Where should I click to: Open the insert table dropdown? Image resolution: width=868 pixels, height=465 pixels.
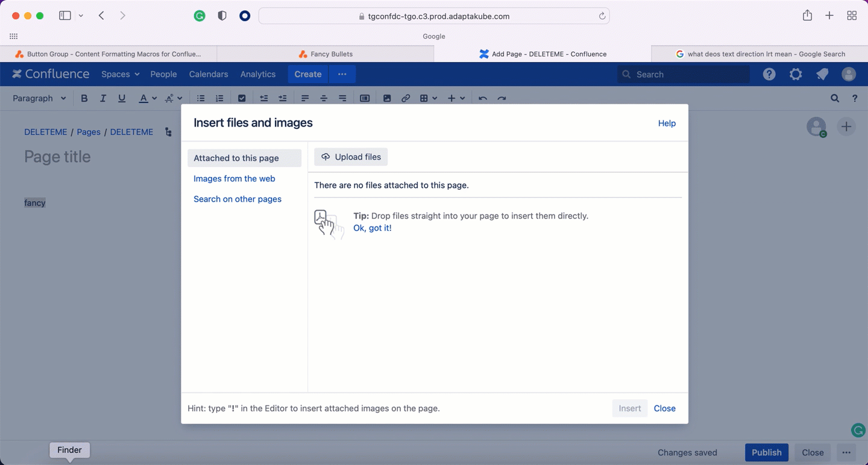point(428,98)
